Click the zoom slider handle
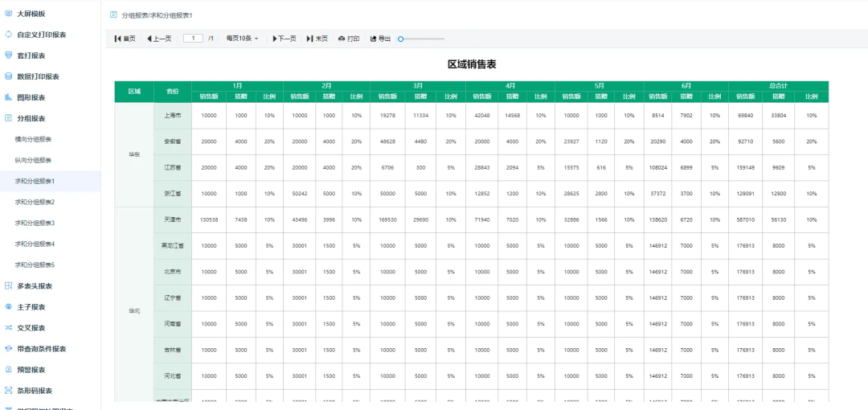The image size is (868, 410). coord(401,39)
